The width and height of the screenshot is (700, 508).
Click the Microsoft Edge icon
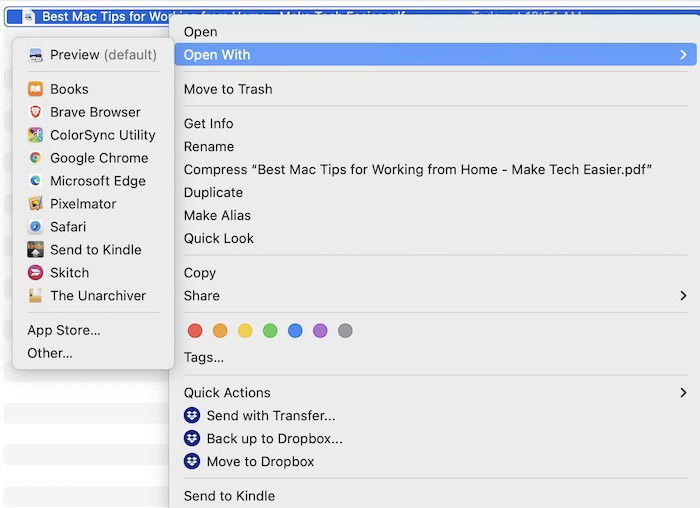pos(36,181)
